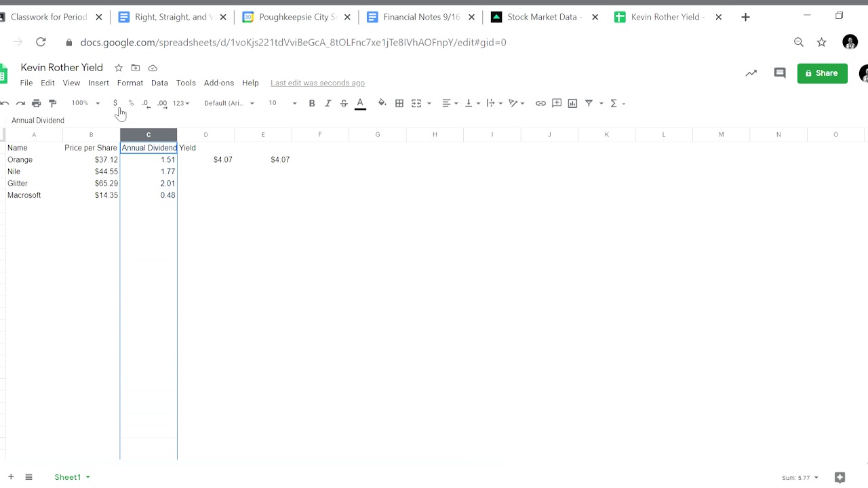Click the insert chart icon
Screen dimensions: 868x488
pos(572,103)
